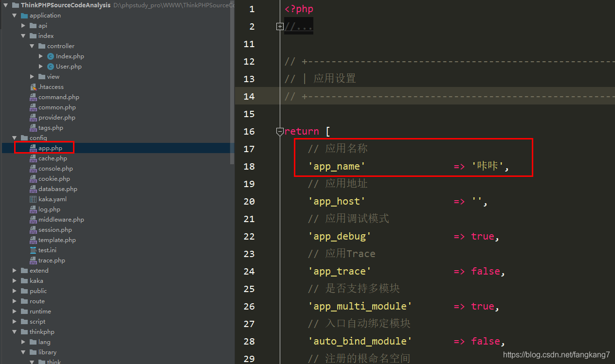615x364 pixels.
Task: Open the CSDN blog link fangkang7
Action: [556, 355]
